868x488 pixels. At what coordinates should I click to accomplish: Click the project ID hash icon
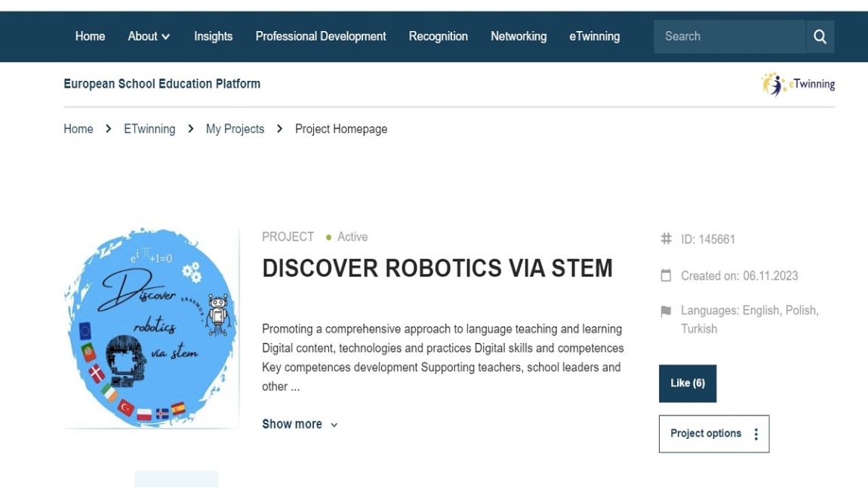point(666,239)
